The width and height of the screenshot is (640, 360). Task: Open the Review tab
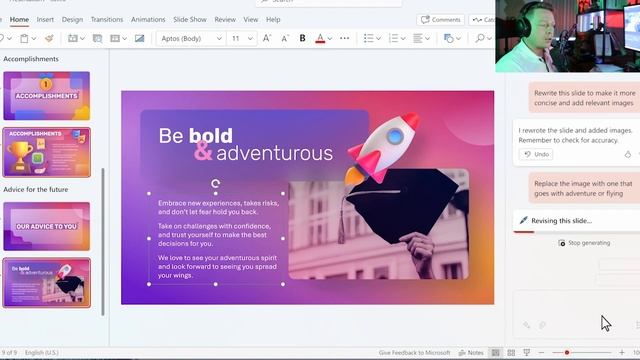point(225,20)
